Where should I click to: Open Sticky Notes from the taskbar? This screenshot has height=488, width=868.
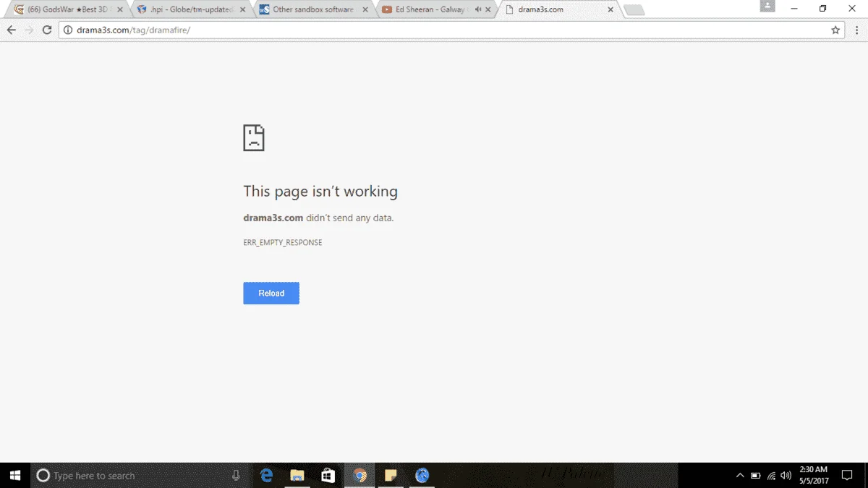tap(391, 475)
